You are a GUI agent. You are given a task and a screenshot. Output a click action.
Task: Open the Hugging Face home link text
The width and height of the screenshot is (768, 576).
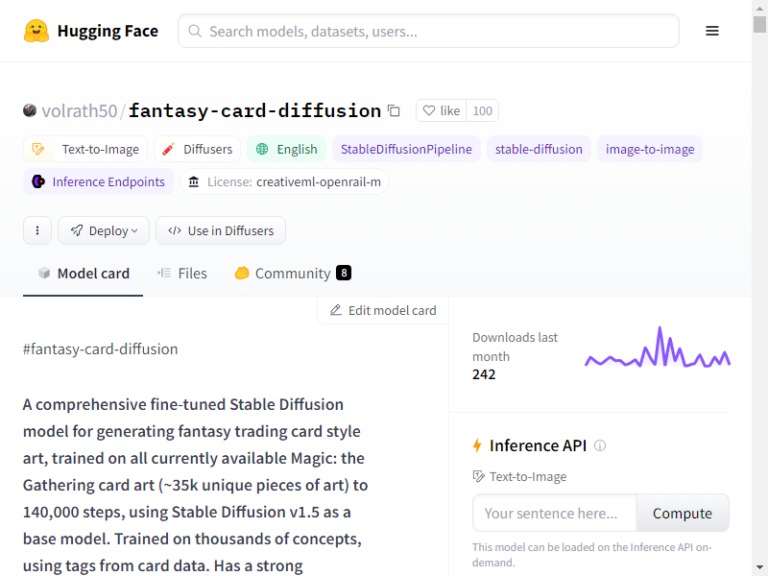pos(108,31)
